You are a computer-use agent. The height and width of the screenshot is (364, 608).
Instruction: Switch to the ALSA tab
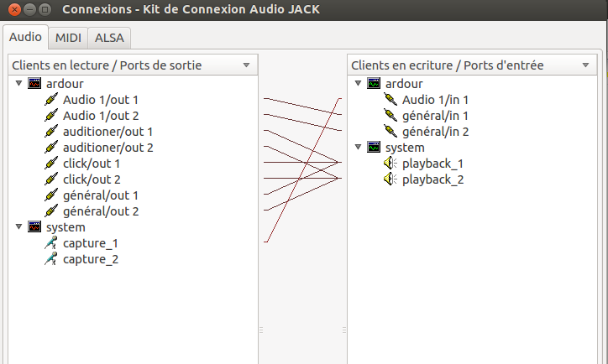point(109,38)
